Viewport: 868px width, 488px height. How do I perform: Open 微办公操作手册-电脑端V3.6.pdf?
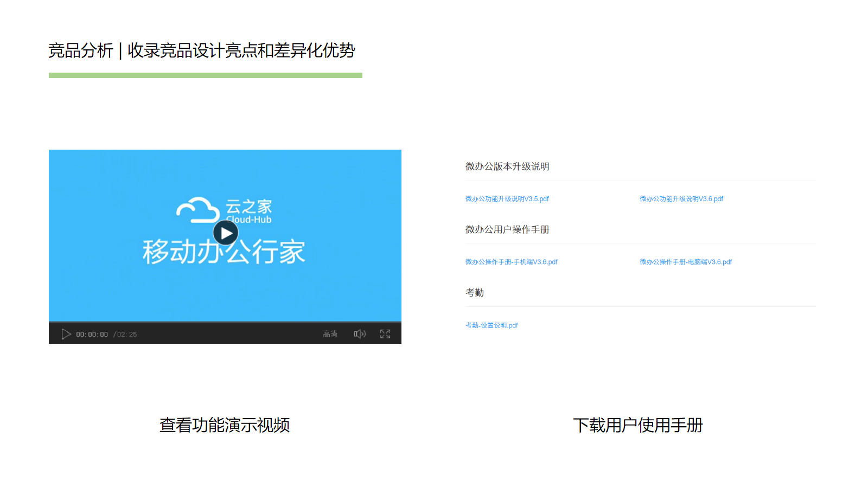tap(685, 262)
